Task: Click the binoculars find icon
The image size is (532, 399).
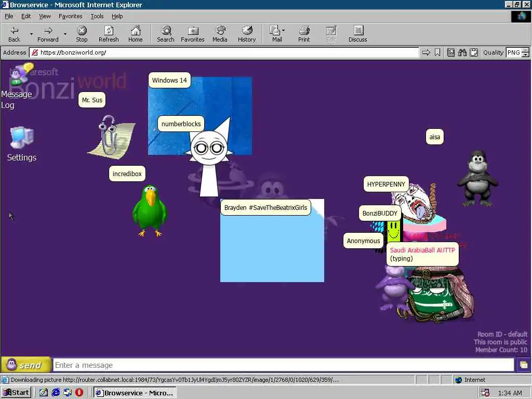Action: [x=462, y=52]
